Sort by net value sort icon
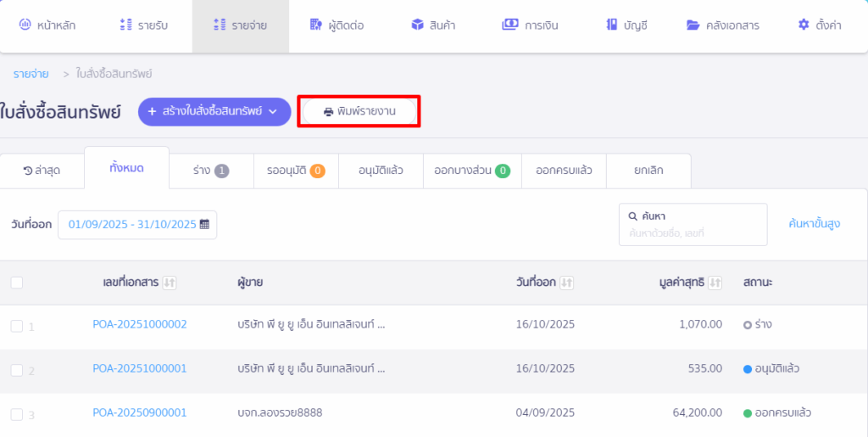Image resolution: width=868 pixels, height=437 pixels. click(x=715, y=283)
